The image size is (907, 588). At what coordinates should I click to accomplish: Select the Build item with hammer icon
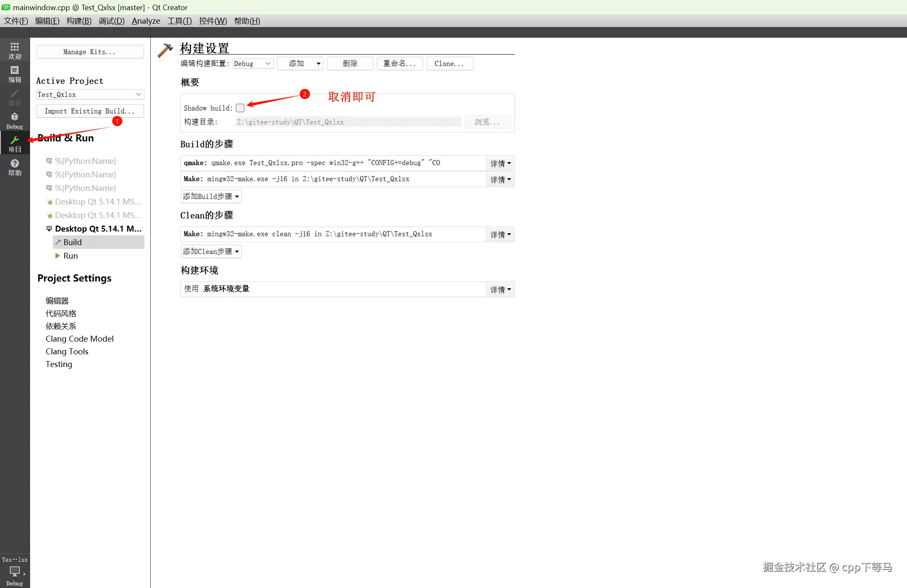[72, 242]
